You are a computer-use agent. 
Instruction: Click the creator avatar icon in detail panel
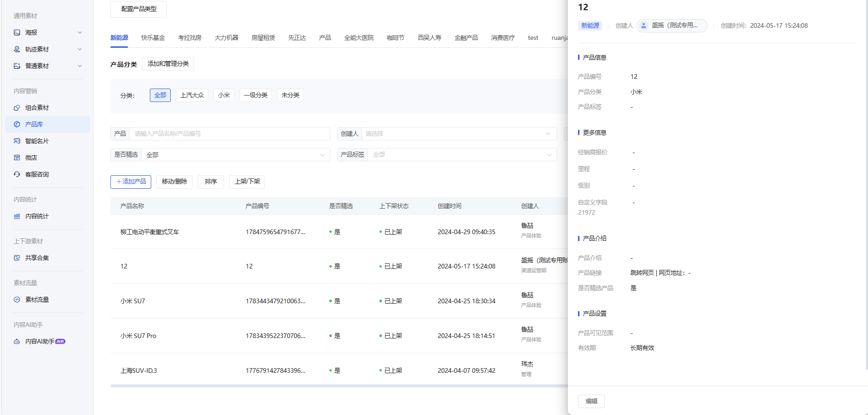point(643,26)
